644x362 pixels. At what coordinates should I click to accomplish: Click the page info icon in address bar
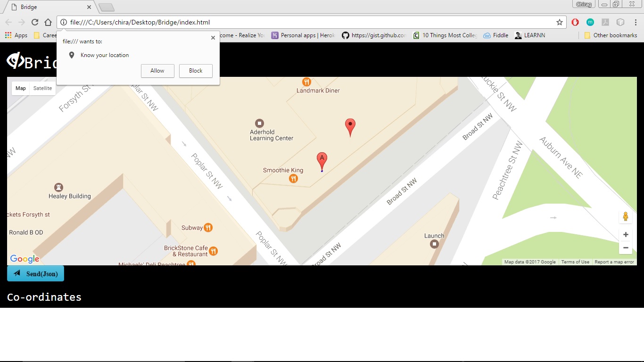(64, 22)
